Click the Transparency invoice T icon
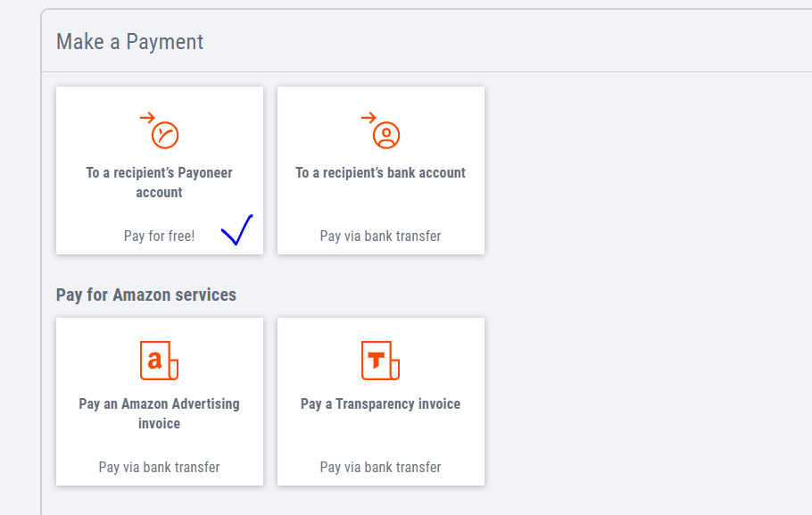 tap(381, 361)
